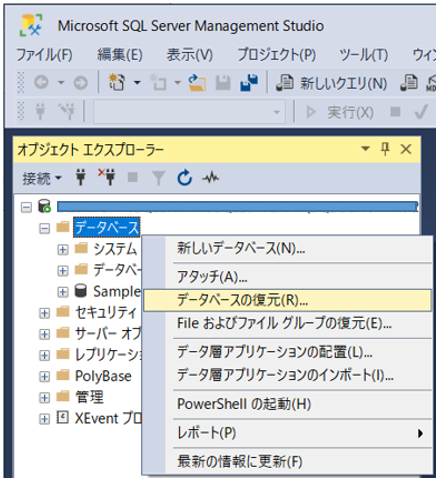Pin the Object Explorer panel
Image resolution: width=440 pixels, height=482 pixels.
click(x=385, y=149)
